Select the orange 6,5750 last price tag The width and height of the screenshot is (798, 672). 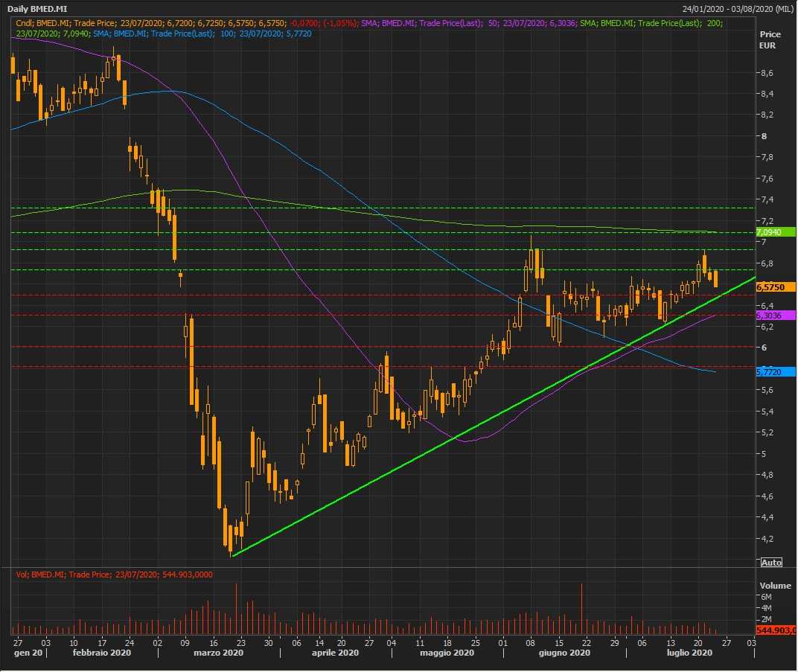775,287
